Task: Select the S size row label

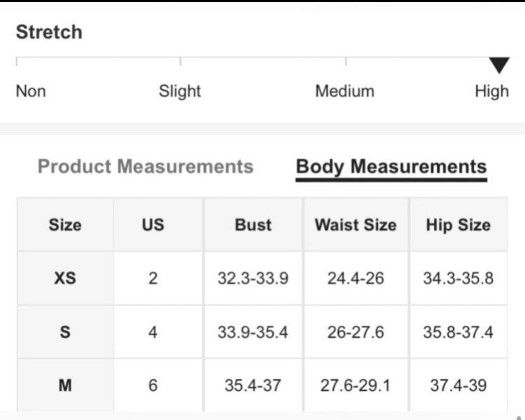Action: (66, 332)
